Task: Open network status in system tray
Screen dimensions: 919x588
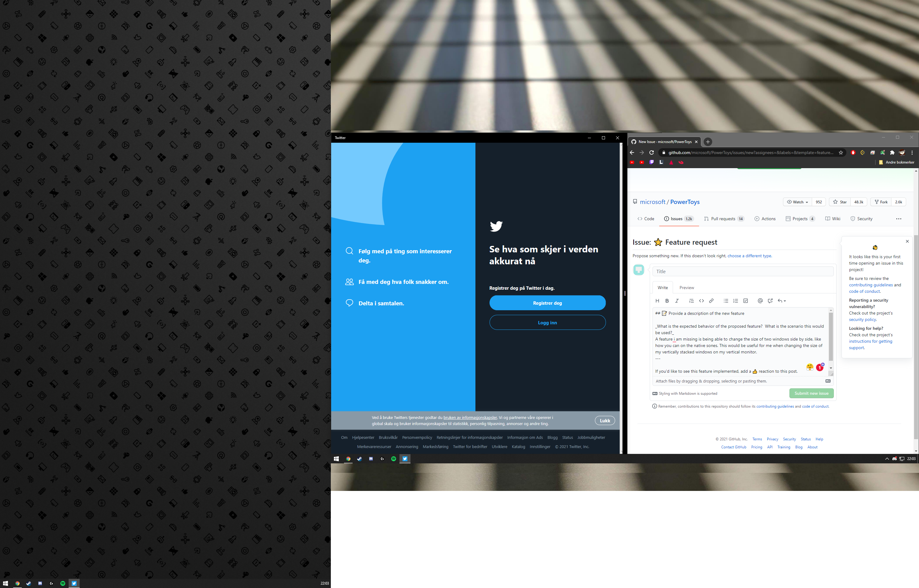Action: point(902,459)
